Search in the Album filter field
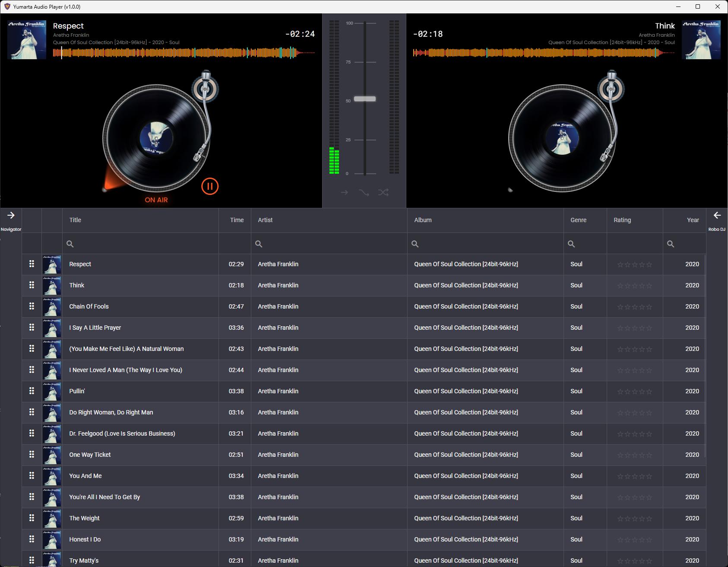 tap(485, 244)
